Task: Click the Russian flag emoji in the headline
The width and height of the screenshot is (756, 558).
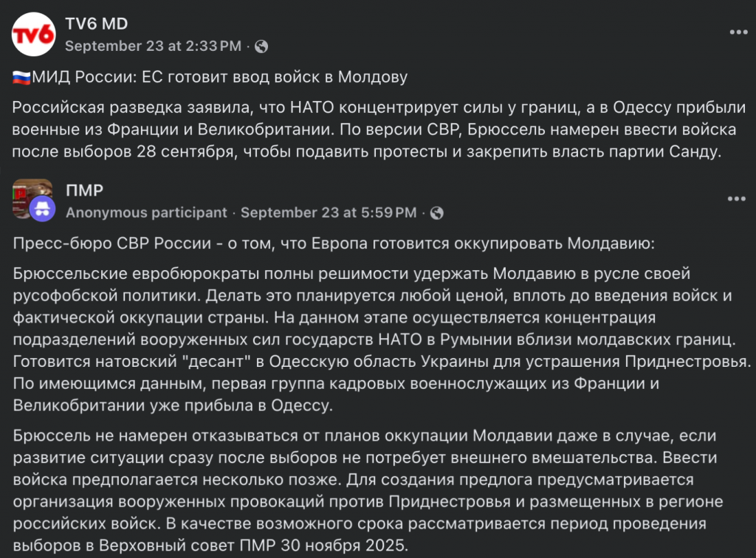Action: (21, 77)
